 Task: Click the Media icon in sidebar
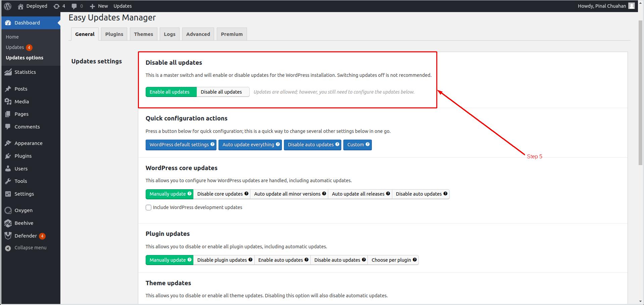(x=8, y=102)
